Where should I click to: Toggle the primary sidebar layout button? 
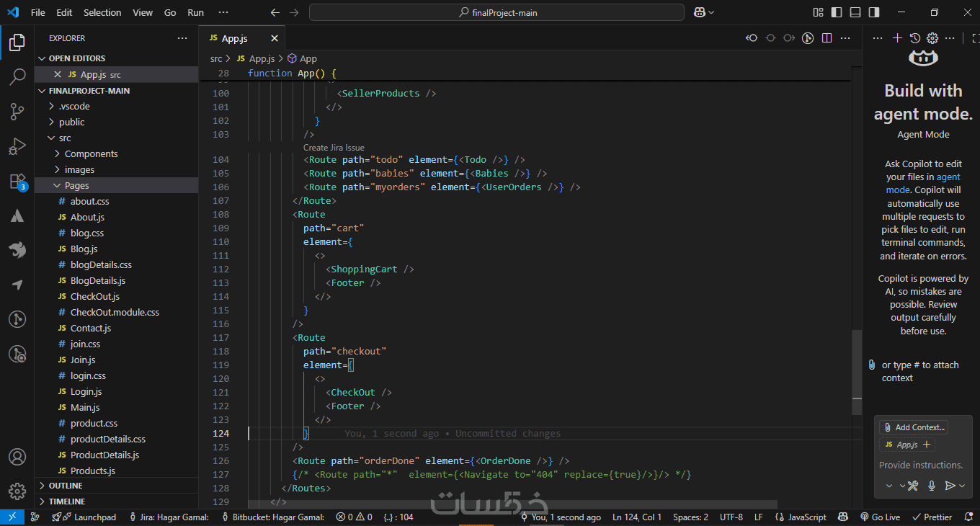click(x=837, y=12)
